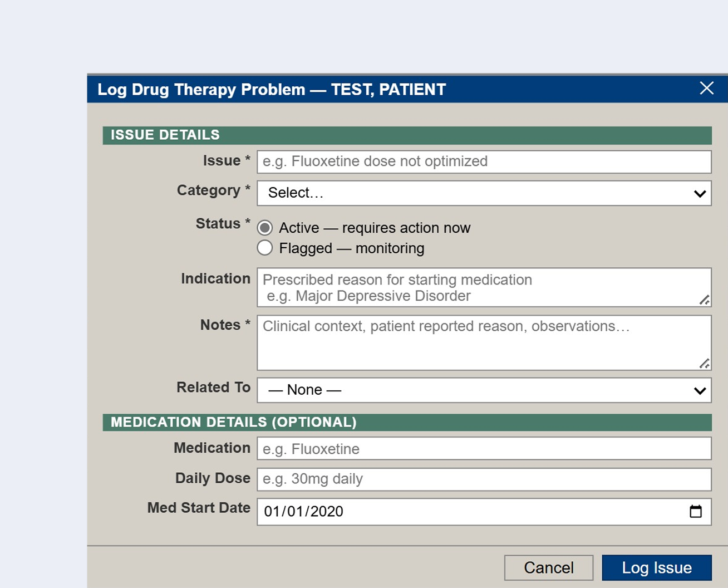Select the Active status radio button
The image size is (728, 588).
point(265,228)
